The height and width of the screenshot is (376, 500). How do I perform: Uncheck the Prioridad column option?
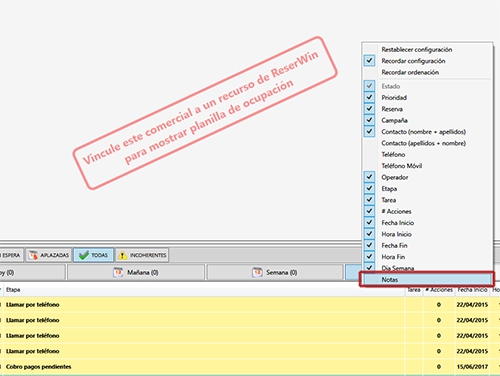coord(369,97)
